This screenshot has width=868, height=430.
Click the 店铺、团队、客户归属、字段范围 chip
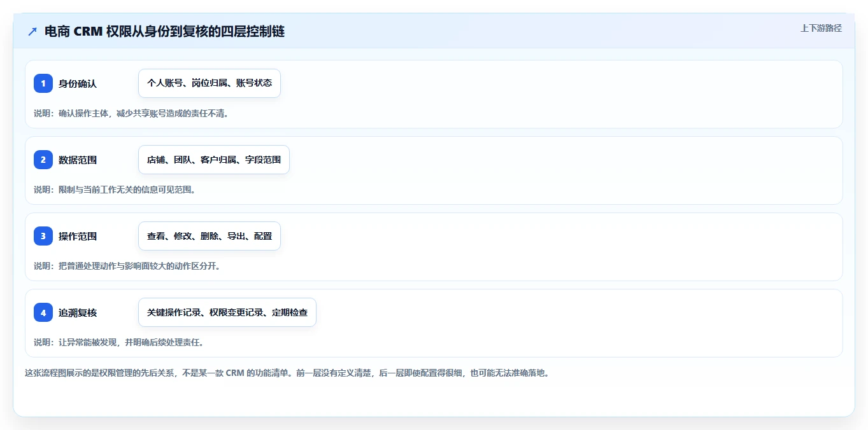[x=214, y=160]
